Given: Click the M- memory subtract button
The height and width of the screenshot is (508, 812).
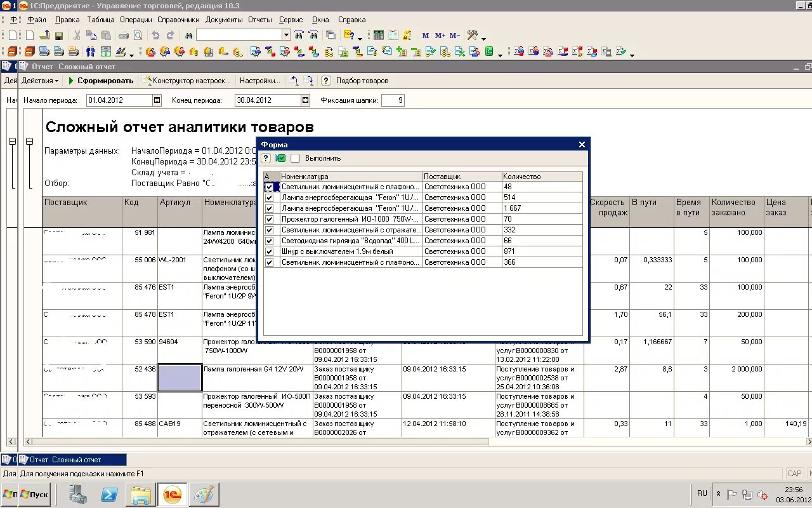Looking at the screenshot, I should pos(454,36).
